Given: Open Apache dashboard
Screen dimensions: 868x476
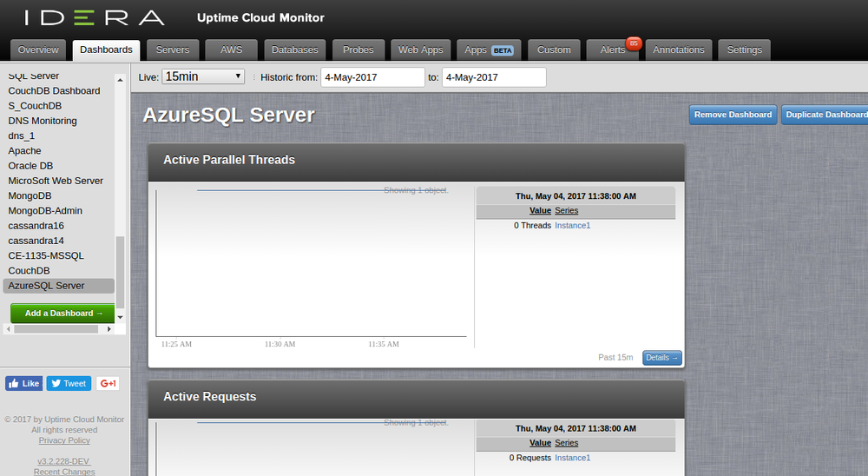Looking at the screenshot, I should click(x=24, y=151).
